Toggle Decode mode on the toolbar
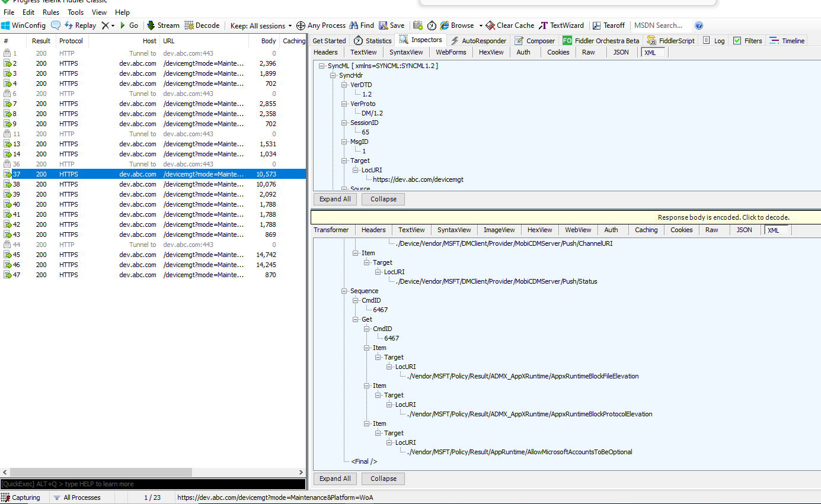Screen dimensions: 821x504 202,25
